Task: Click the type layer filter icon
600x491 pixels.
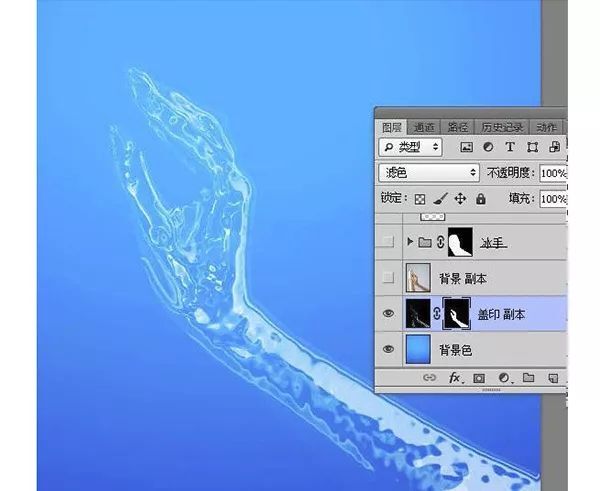Action: (x=510, y=147)
